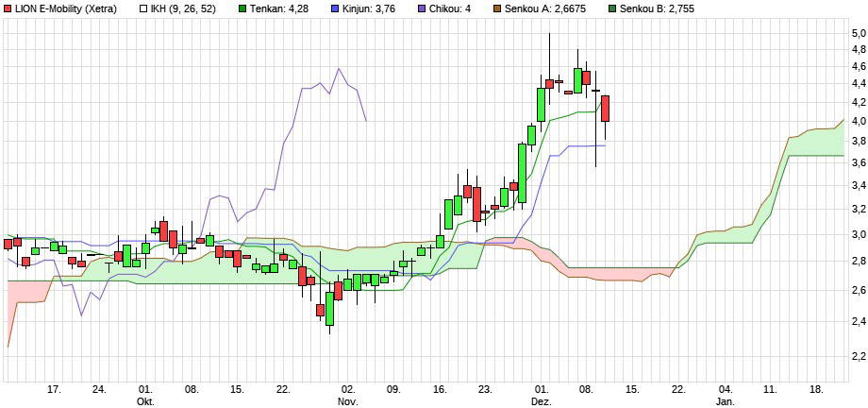The height and width of the screenshot is (408, 868).
Task: Click the 3,8 price axis label
Action: pos(859,142)
